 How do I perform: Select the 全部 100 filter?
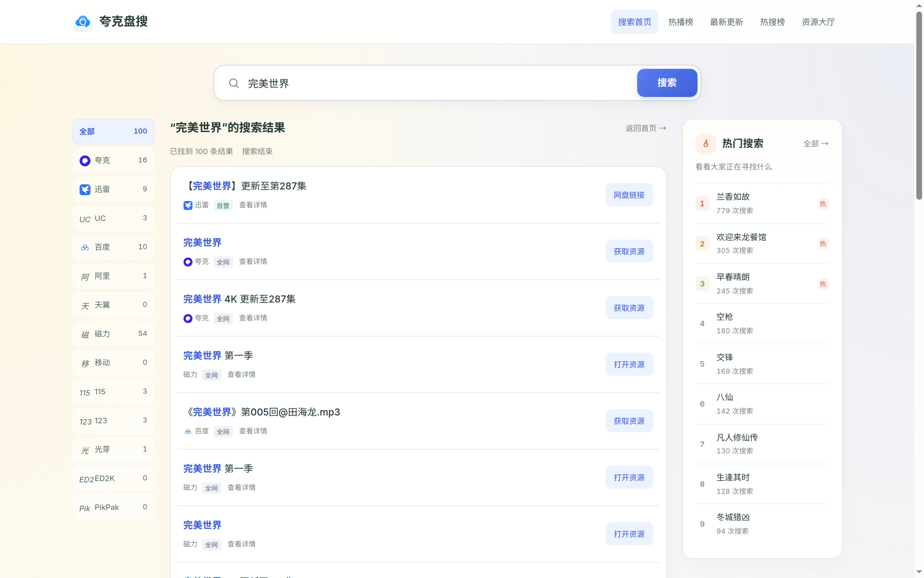(x=113, y=132)
